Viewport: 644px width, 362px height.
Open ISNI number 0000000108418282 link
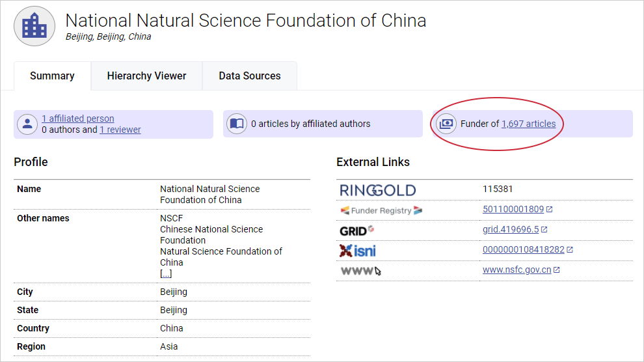click(x=523, y=249)
